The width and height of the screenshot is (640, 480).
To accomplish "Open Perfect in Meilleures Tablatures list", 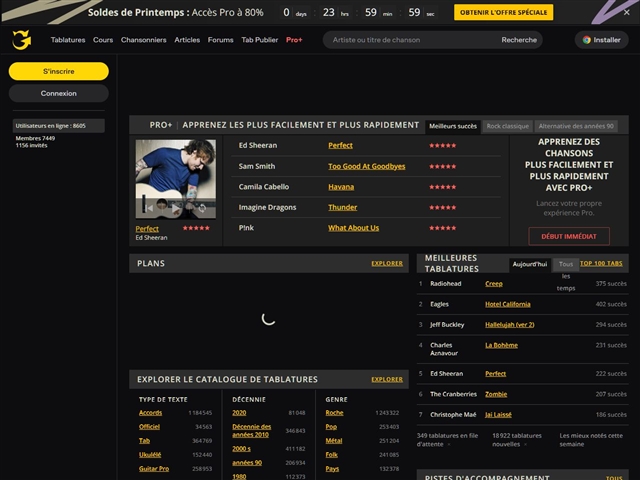I will click(496, 373).
